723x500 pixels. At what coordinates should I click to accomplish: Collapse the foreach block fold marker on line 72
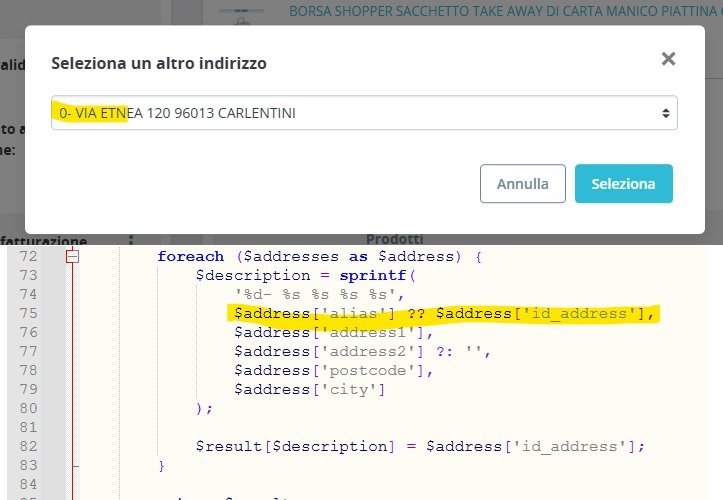(72, 256)
